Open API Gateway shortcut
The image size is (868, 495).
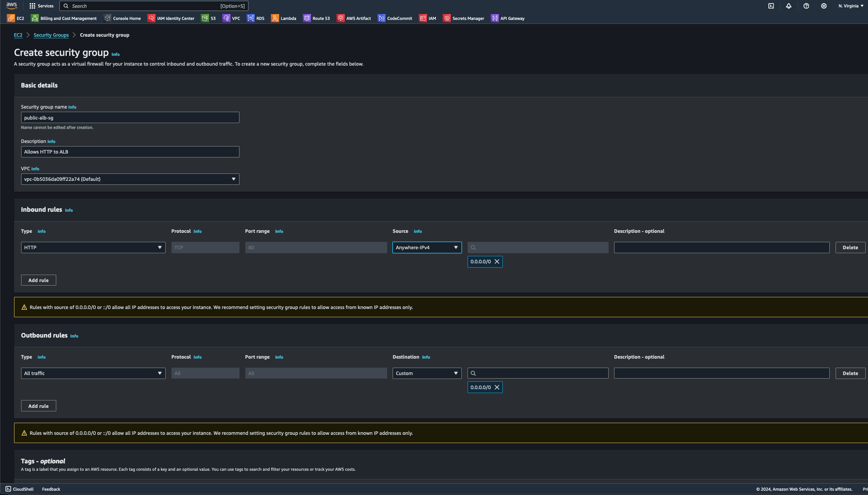[x=508, y=18]
